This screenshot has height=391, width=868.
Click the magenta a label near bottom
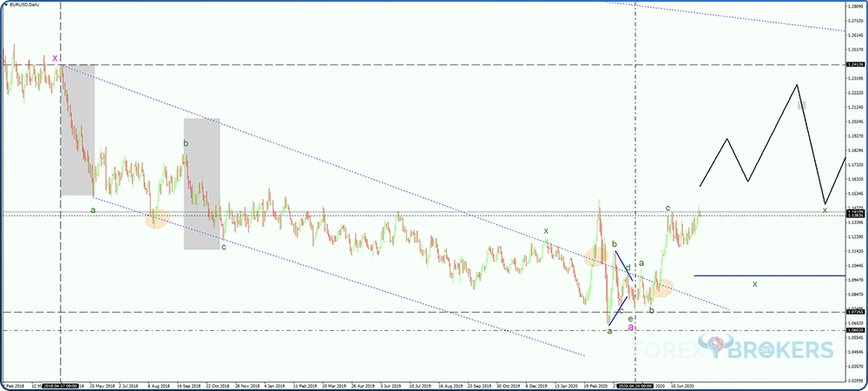[x=630, y=327]
